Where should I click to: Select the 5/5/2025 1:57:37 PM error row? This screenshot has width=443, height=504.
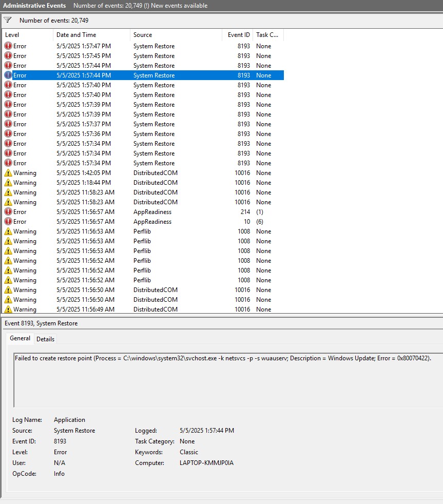[x=143, y=124]
